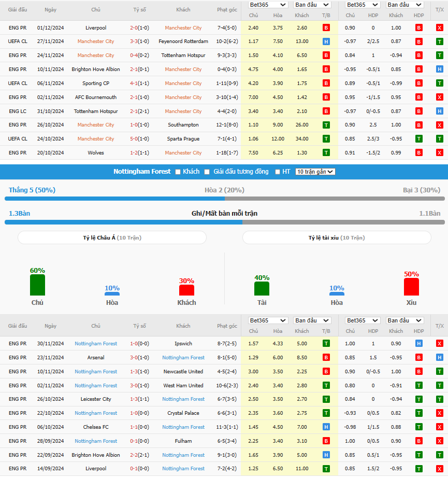Toggle the HT checkbox

point(278,172)
